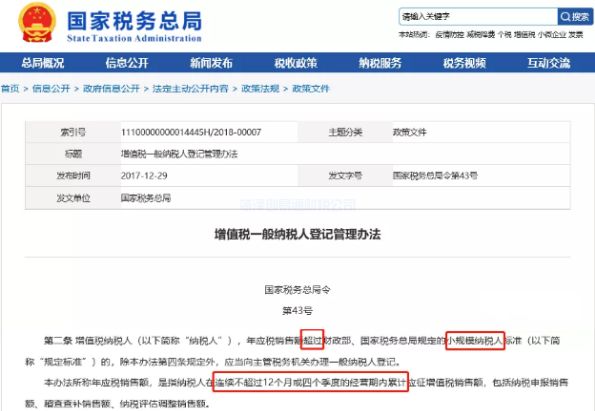Open the 税收政策 navigation menu
The height and width of the screenshot is (411, 595).
(x=296, y=63)
